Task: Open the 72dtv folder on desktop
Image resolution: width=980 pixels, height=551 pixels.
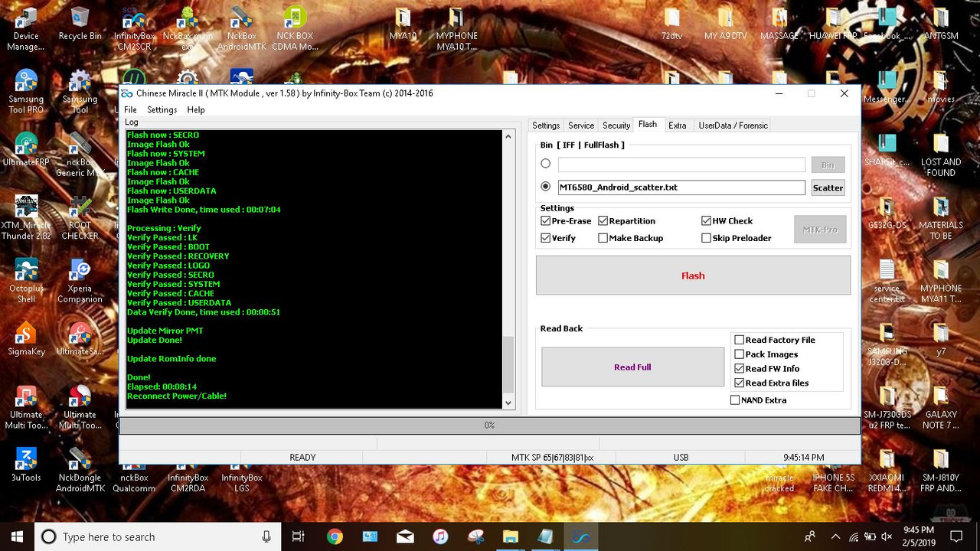Action: pyautogui.click(x=671, y=24)
